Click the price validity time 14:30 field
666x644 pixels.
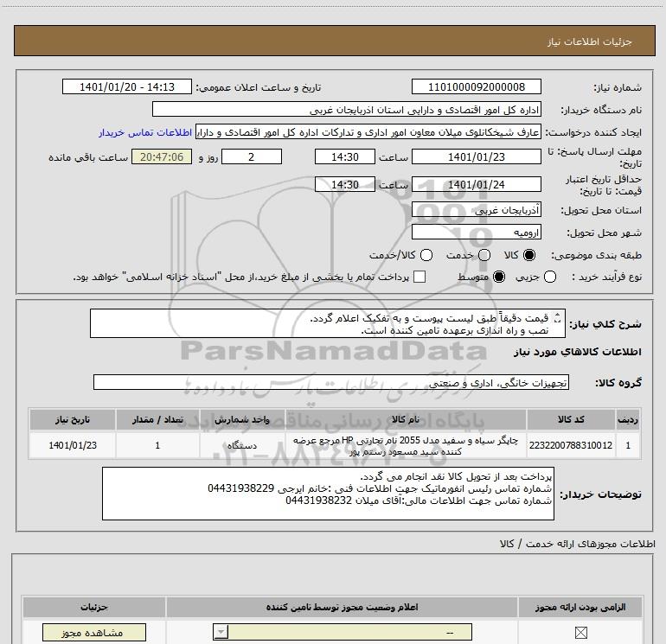tap(345, 184)
